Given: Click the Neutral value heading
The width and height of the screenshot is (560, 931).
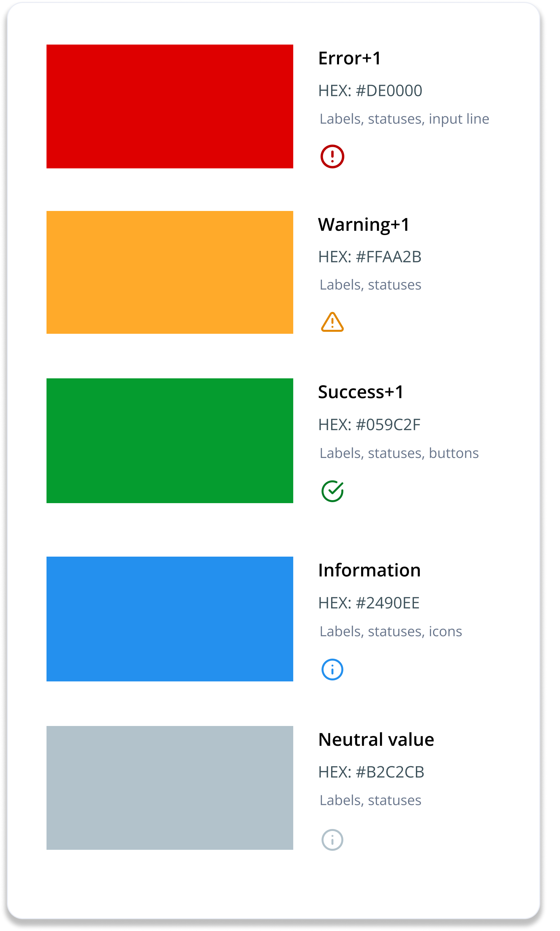Looking at the screenshot, I should point(376,740).
